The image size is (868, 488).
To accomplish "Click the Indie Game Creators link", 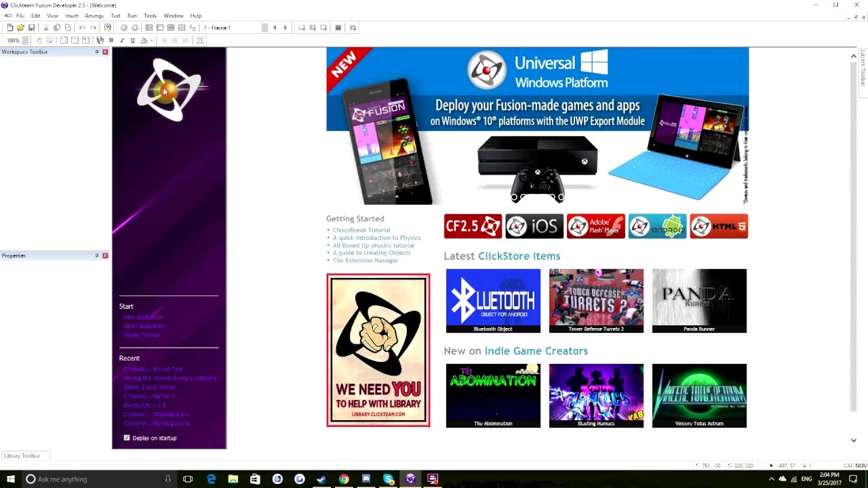I will [536, 351].
